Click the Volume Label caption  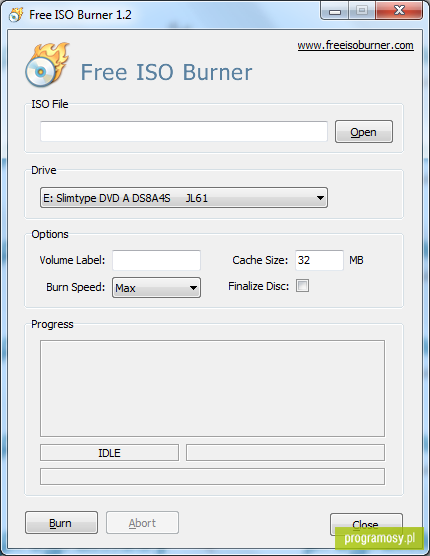coord(72,260)
